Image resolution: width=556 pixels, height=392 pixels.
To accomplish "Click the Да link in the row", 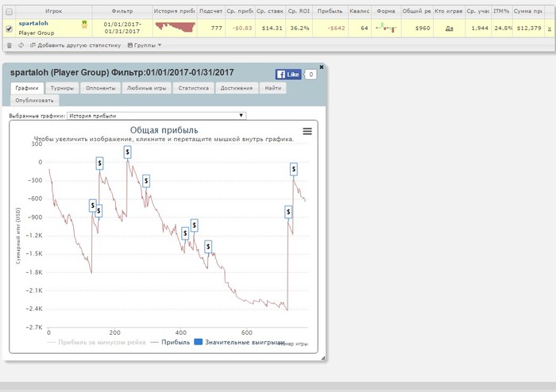I will pyautogui.click(x=450, y=29).
